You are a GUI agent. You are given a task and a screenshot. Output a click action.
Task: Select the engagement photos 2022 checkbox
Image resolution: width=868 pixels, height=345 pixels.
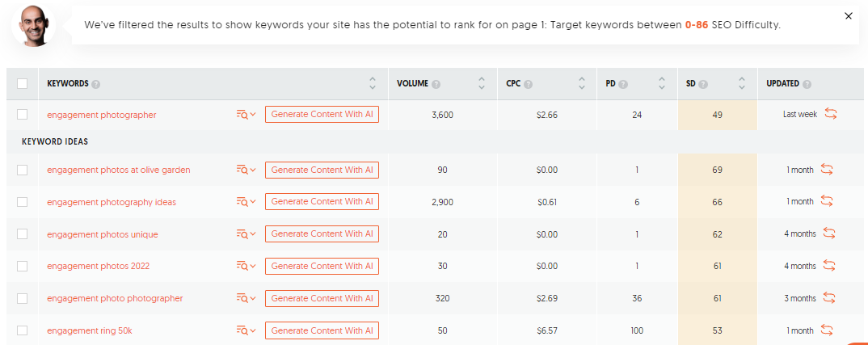point(22,266)
